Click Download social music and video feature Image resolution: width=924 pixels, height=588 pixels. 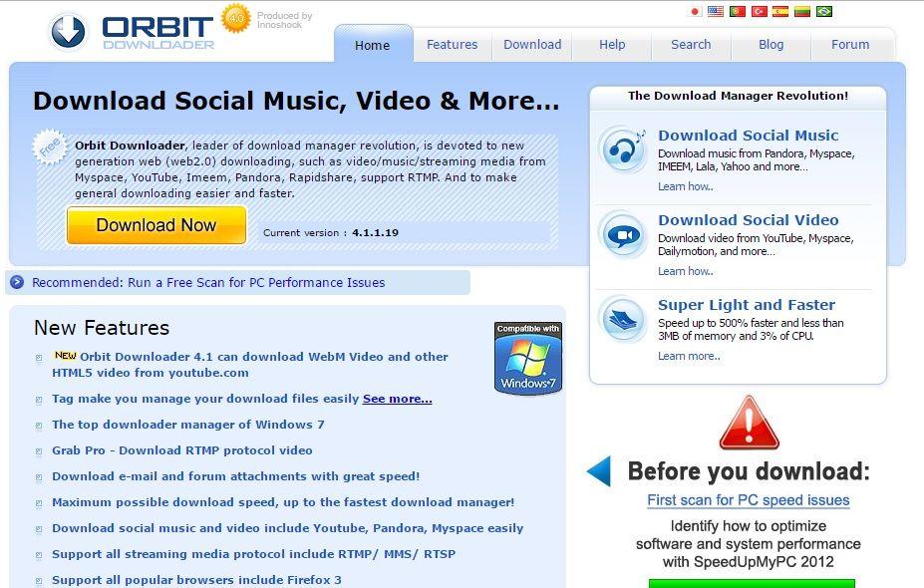click(288, 528)
